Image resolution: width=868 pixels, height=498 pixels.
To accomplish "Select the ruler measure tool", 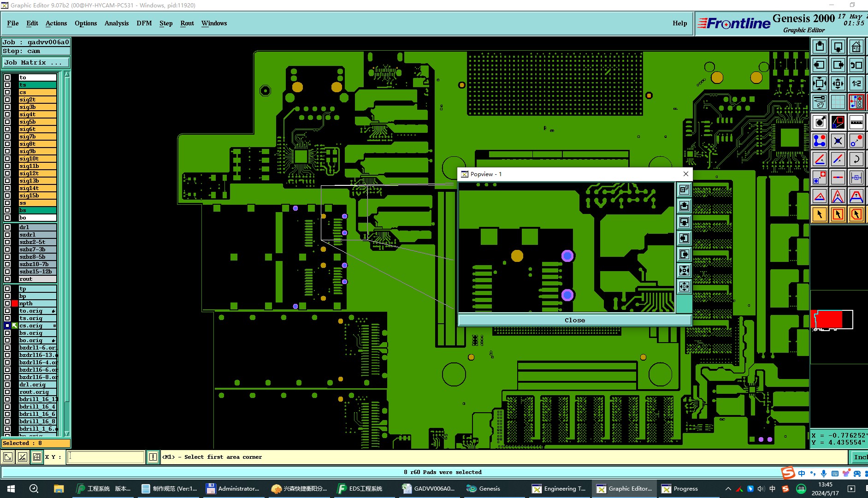I will pyautogui.click(x=856, y=122).
